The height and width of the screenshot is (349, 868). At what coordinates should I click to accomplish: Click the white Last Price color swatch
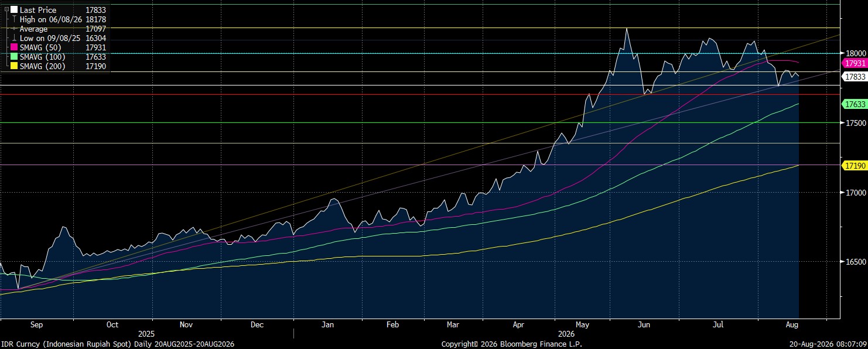[14, 10]
